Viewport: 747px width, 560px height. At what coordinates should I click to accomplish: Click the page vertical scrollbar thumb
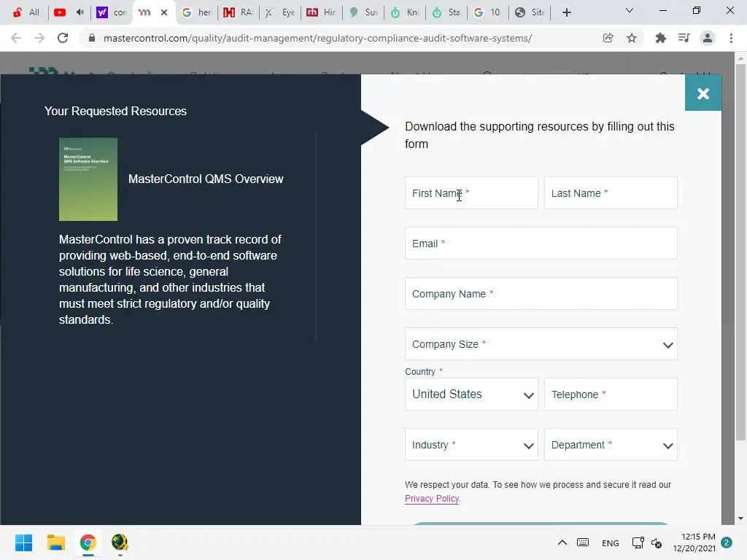click(740, 252)
